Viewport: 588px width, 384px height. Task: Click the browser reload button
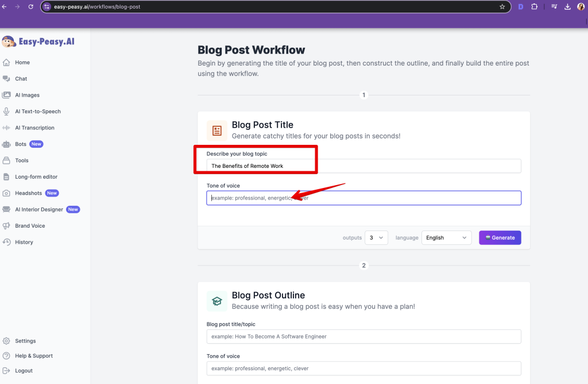(x=30, y=7)
